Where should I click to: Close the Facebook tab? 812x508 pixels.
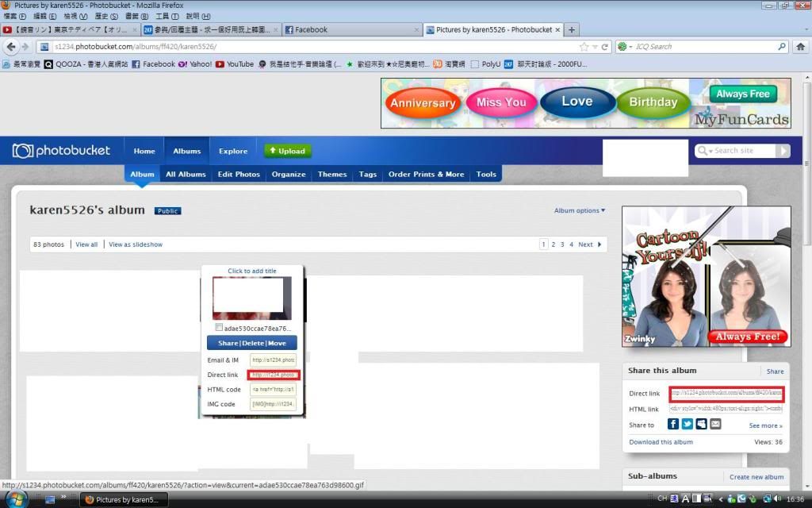tap(416, 30)
